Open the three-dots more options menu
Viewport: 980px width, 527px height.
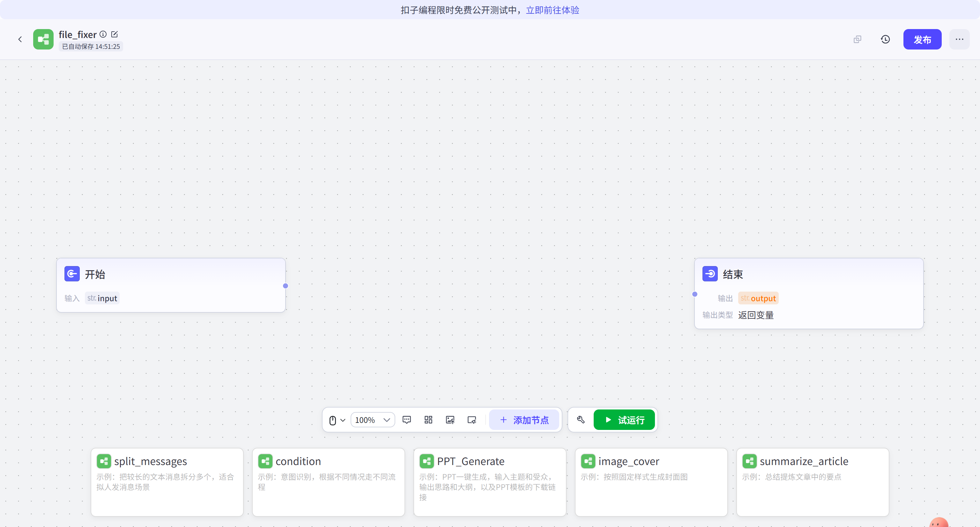(x=959, y=39)
